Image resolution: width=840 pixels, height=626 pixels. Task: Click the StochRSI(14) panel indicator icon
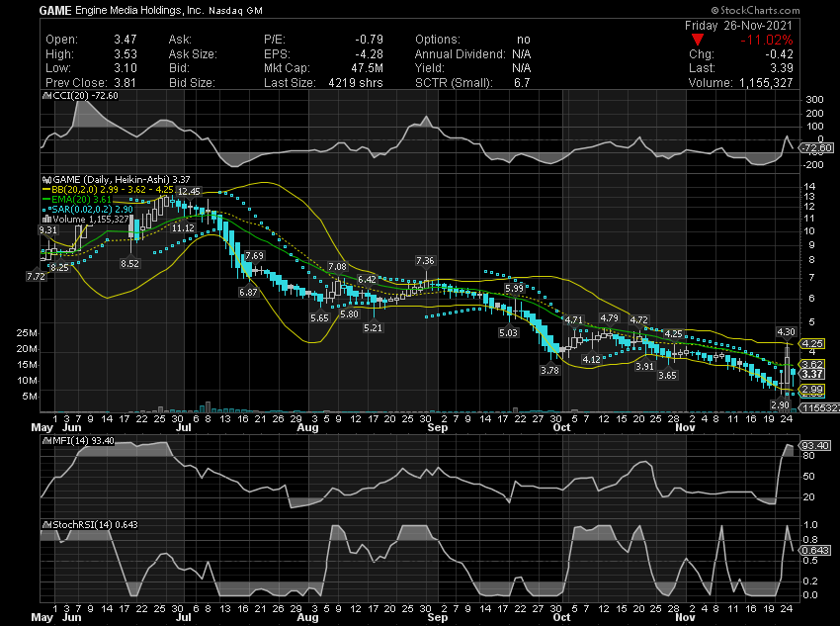46,525
